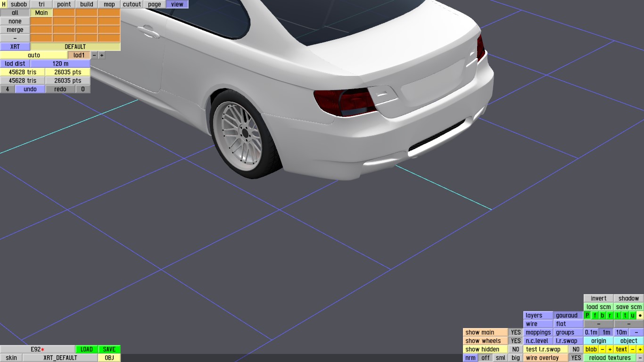Click the lod dist label
644x362 pixels.
tap(15, 64)
